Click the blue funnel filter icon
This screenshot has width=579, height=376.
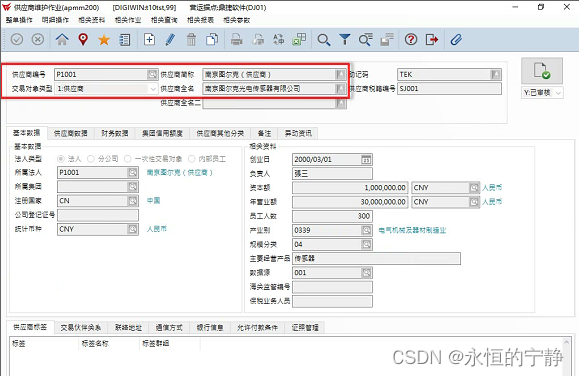click(x=345, y=39)
